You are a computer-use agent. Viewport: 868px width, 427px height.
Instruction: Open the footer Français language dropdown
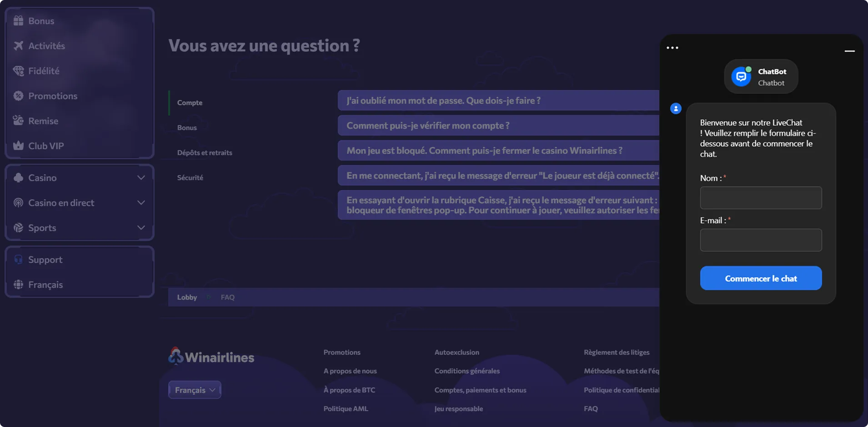pos(195,389)
